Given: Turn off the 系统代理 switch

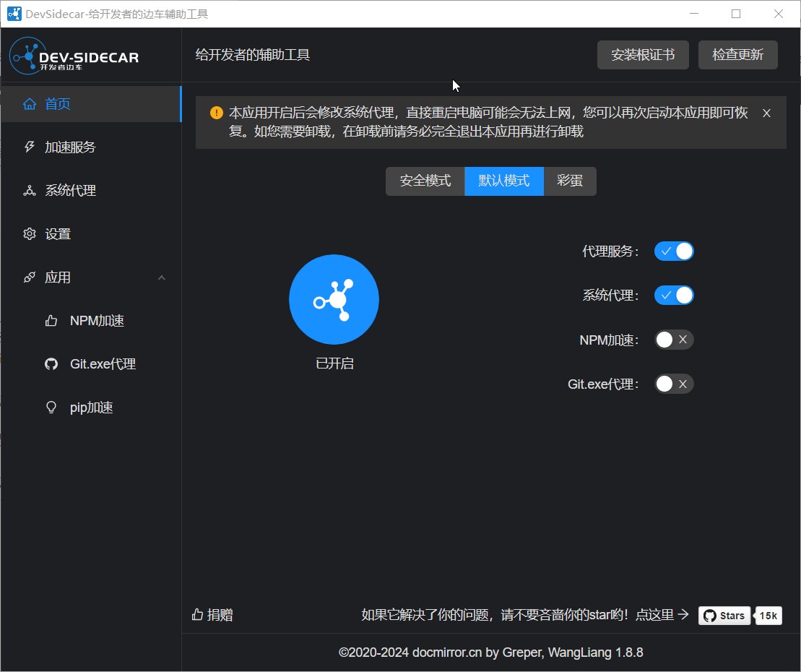Looking at the screenshot, I should 674,295.
